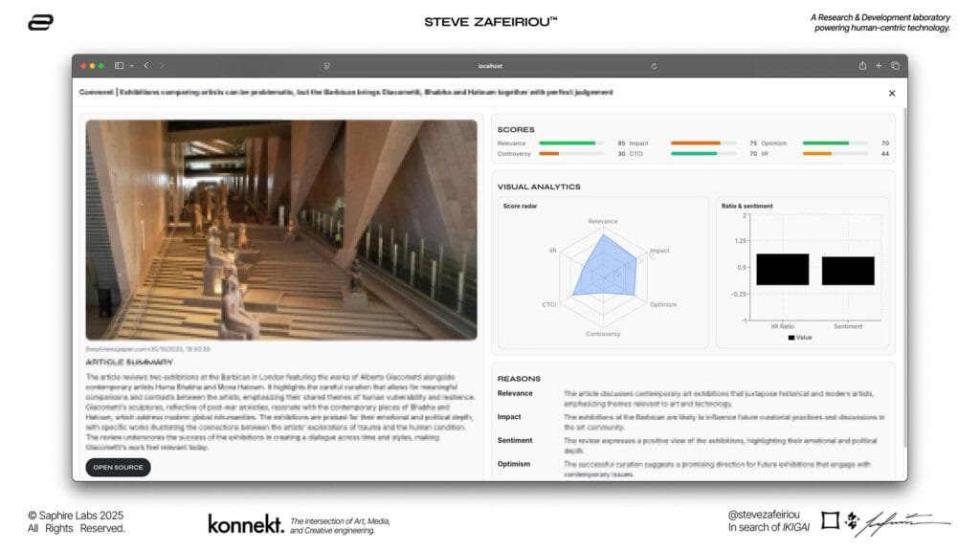Click the browser forward arrow

point(161,66)
